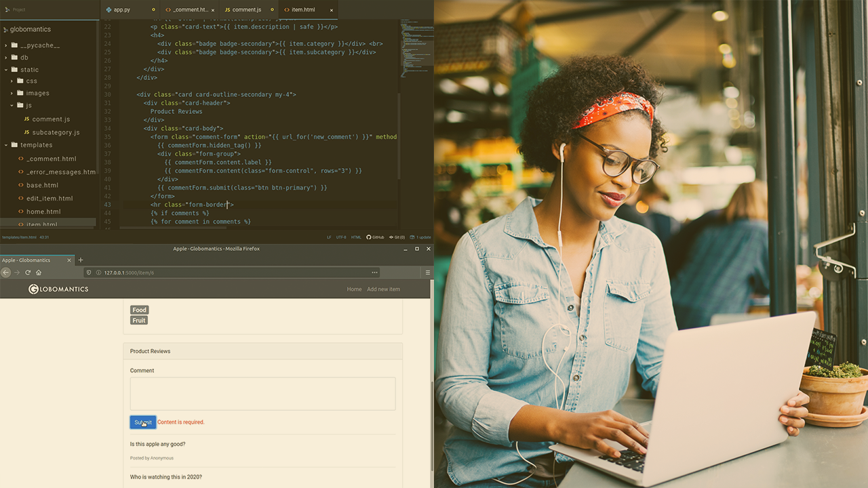The width and height of the screenshot is (868, 488).
Task: Collapse the js folder in the sidebar
Action: [x=12, y=106]
